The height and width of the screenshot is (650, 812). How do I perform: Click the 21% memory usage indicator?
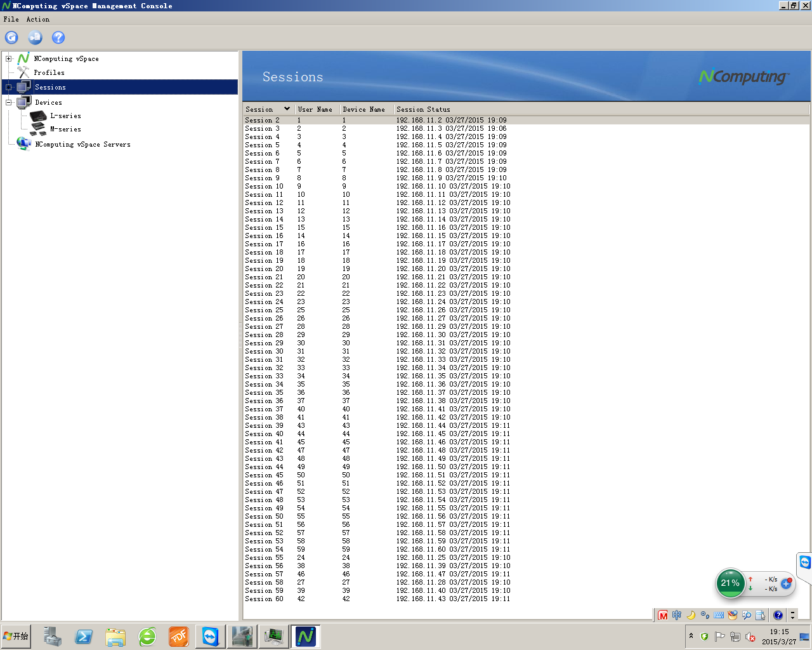(730, 583)
